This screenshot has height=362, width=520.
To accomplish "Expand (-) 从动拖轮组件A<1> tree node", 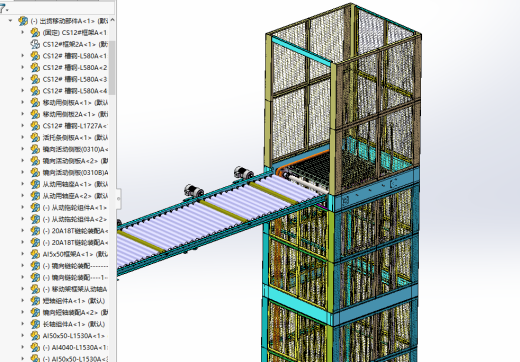I will (23, 207).
